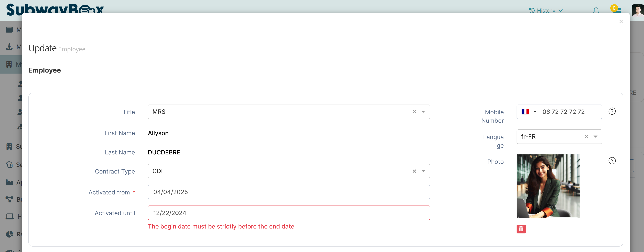Close the Update Employee dialog
This screenshot has width=644, height=252.
point(621,21)
